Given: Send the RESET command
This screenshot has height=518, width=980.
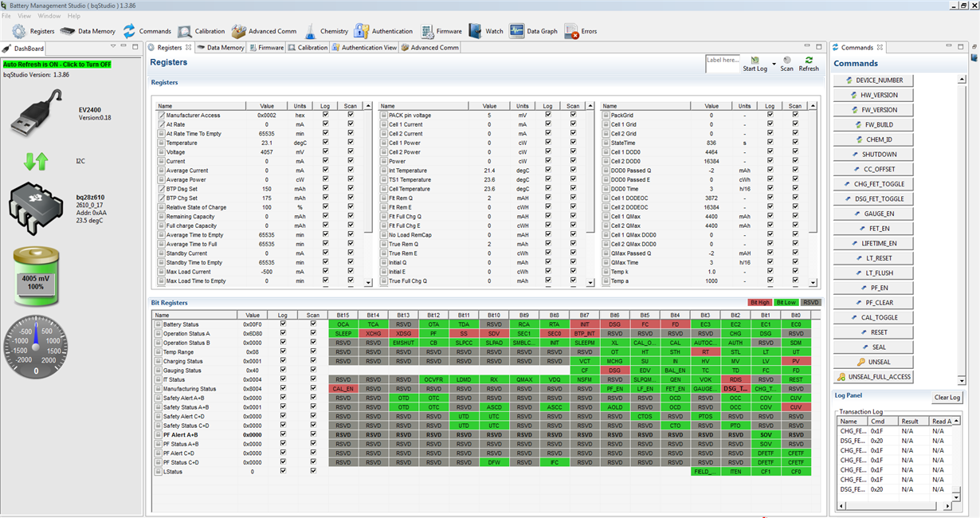Looking at the screenshot, I should [x=872, y=332].
